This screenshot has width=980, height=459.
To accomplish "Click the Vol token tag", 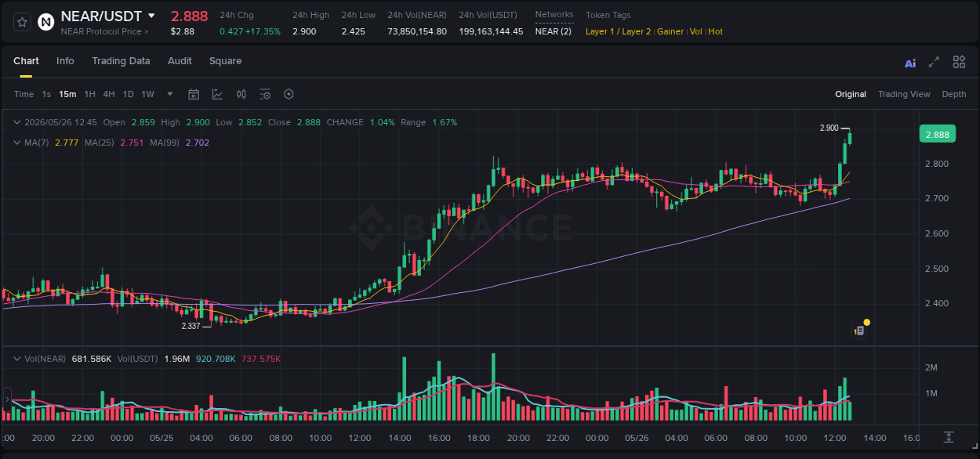I will click(696, 31).
